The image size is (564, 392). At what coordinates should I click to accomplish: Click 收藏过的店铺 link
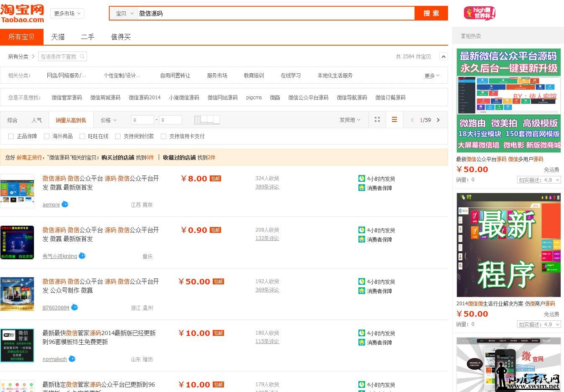point(179,157)
